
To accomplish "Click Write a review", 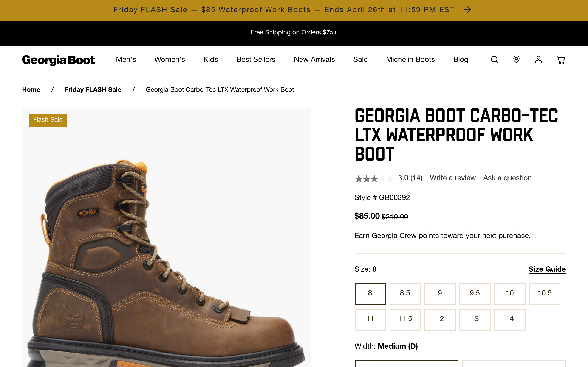I will click(452, 178).
